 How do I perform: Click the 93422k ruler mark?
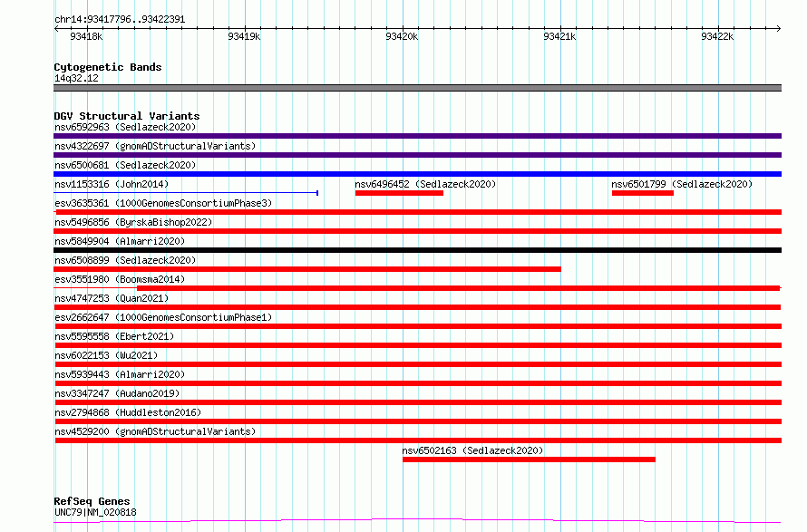coord(717,36)
